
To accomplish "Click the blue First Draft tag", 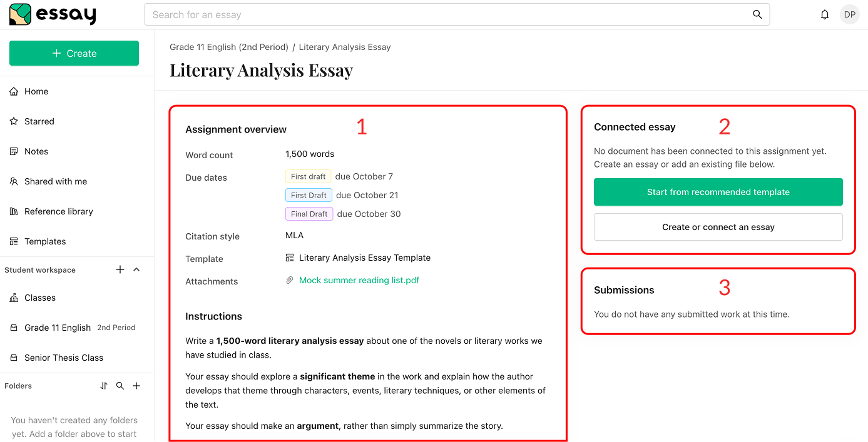I will [x=309, y=195].
